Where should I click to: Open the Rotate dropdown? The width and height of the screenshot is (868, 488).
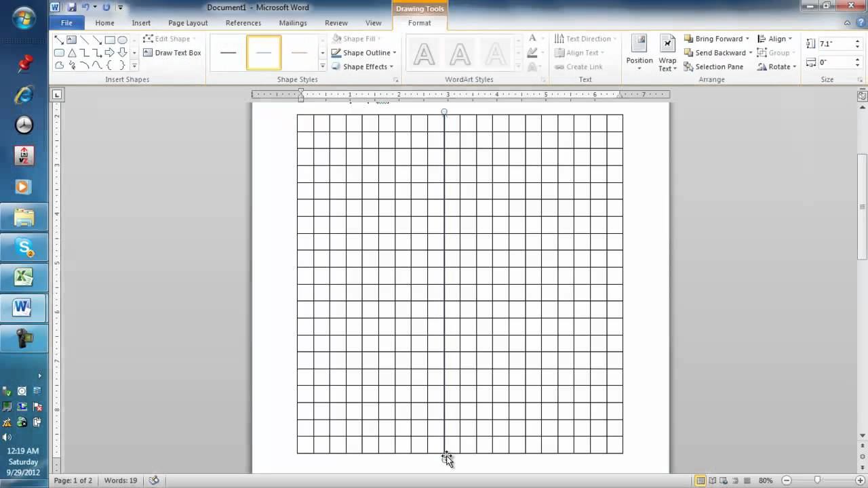click(x=777, y=66)
